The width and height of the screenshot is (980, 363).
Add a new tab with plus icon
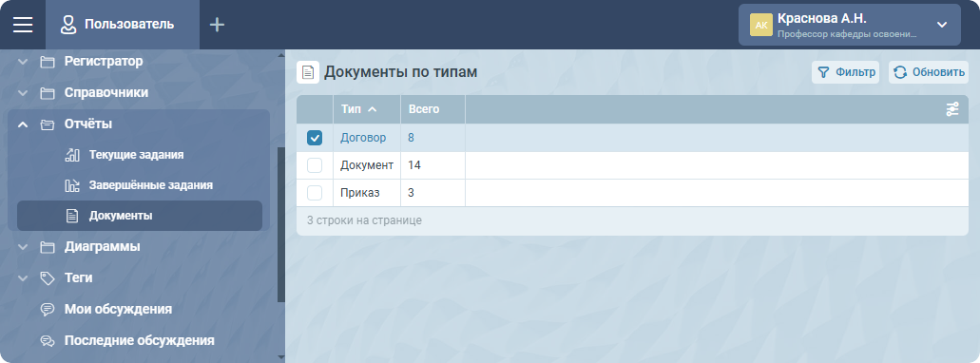pos(217,25)
